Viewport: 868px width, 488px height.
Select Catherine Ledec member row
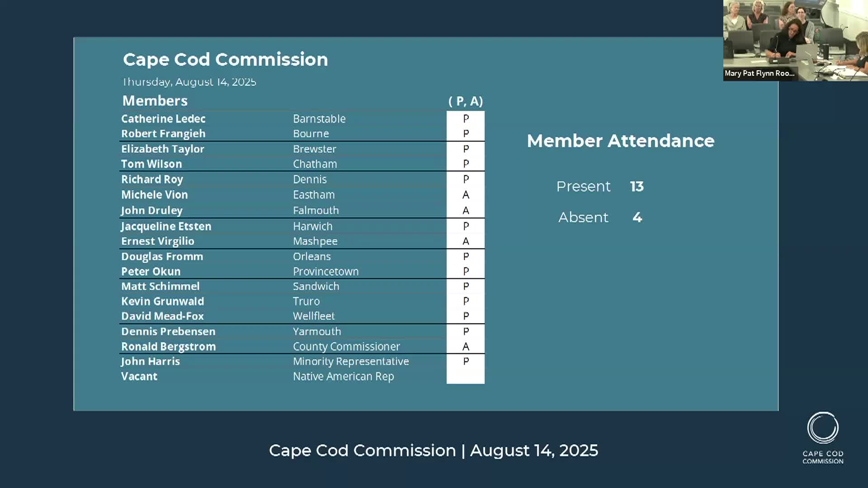[302, 118]
